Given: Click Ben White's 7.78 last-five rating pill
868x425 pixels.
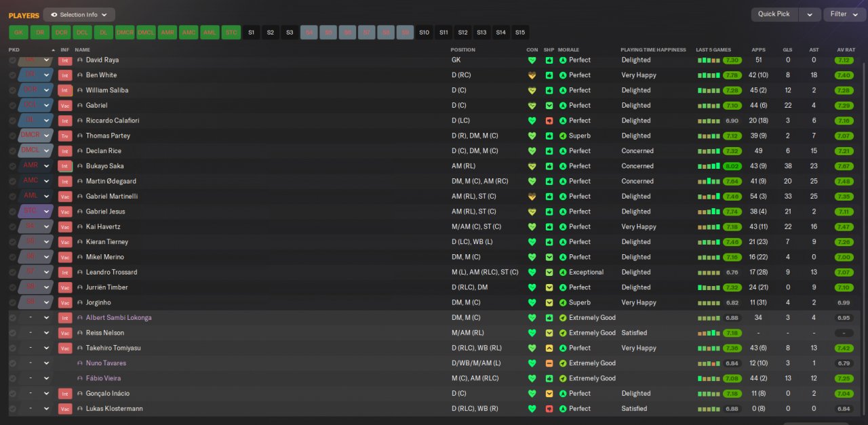Looking at the screenshot, I should pos(732,75).
